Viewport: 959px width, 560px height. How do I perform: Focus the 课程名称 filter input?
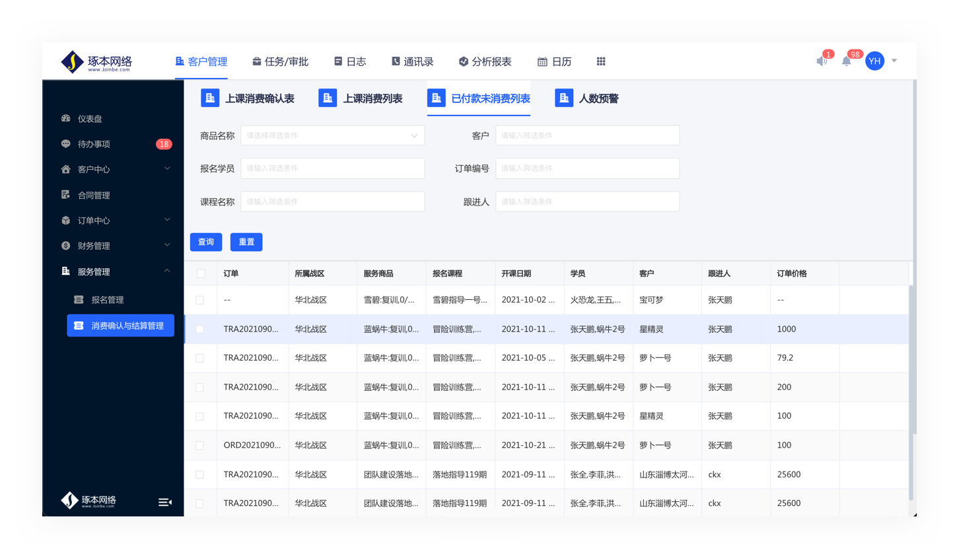332,201
